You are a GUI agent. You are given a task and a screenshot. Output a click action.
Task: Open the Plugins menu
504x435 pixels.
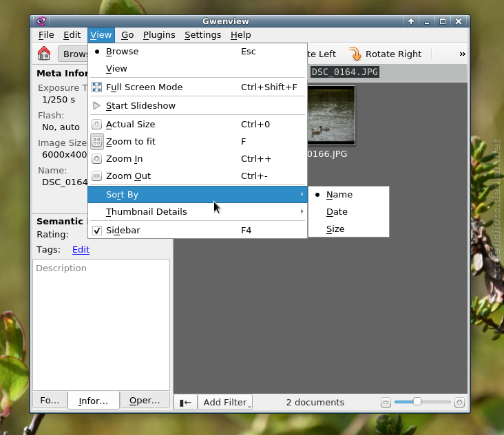pos(159,34)
